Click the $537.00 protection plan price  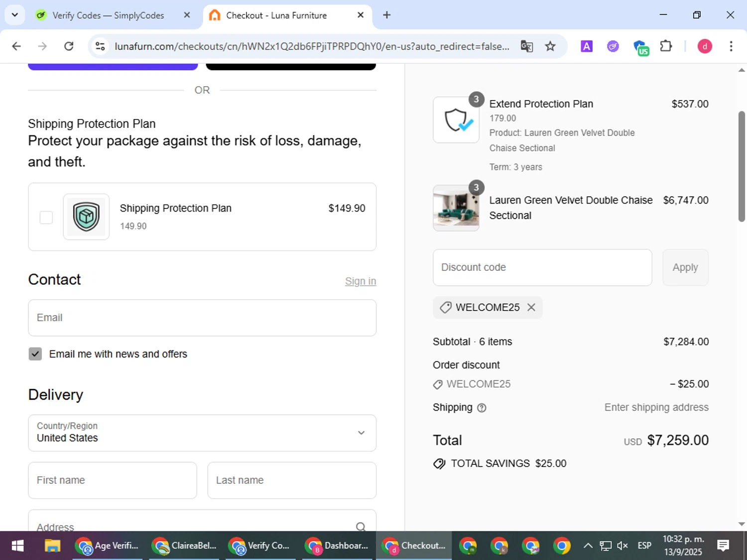[x=690, y=104]
